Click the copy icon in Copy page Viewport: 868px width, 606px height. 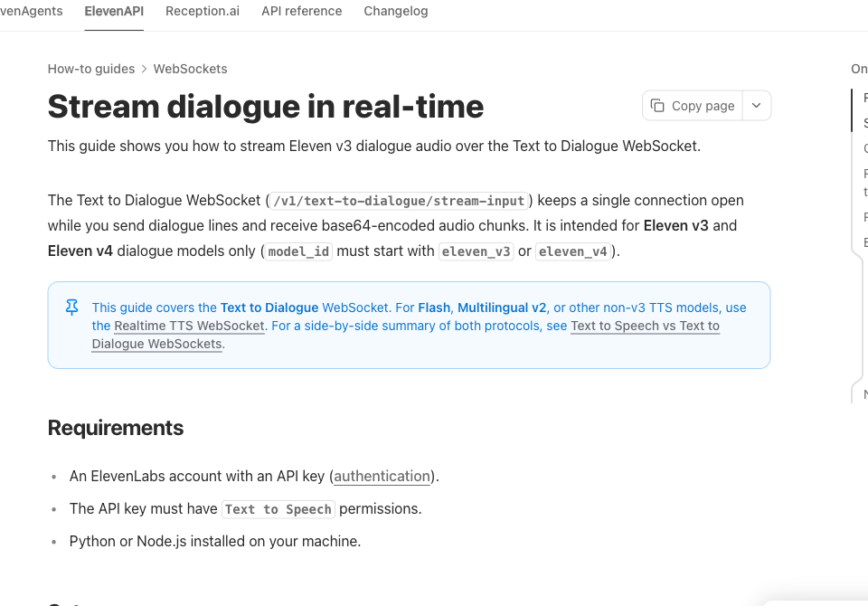[x=657, y=105]
